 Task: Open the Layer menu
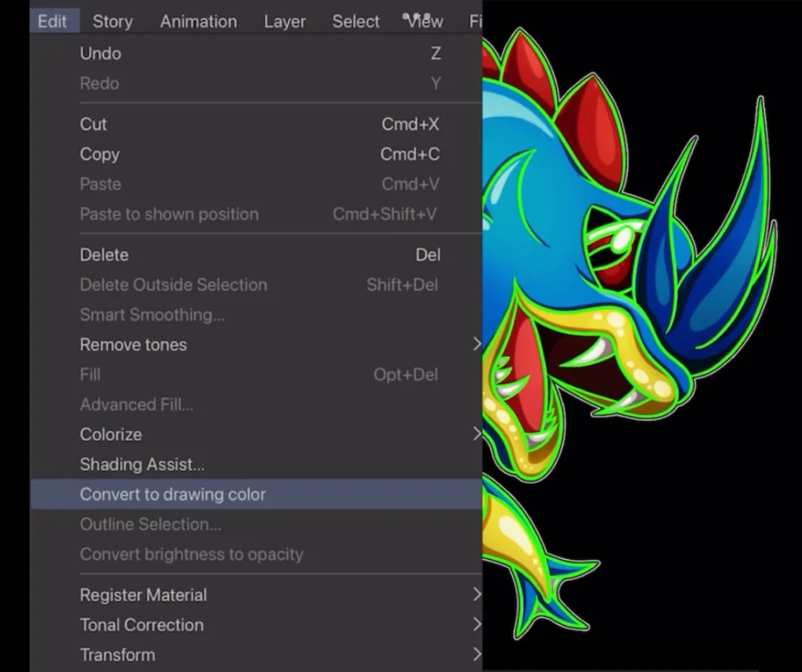click(284, 21)
